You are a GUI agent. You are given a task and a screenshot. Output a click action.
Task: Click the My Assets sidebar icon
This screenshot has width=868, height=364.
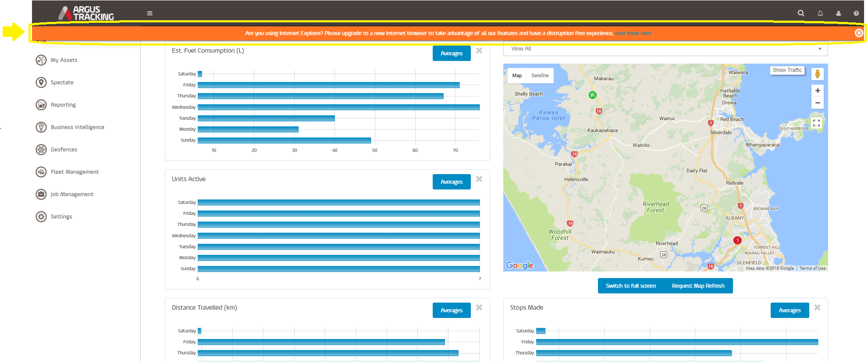41,60
